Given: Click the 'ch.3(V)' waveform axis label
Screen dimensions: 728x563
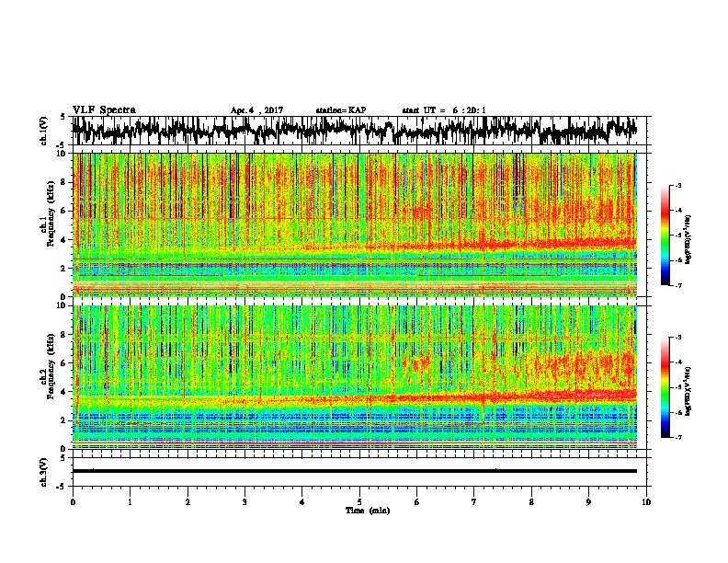Looking at the screenshot, I should click(44, 472).
